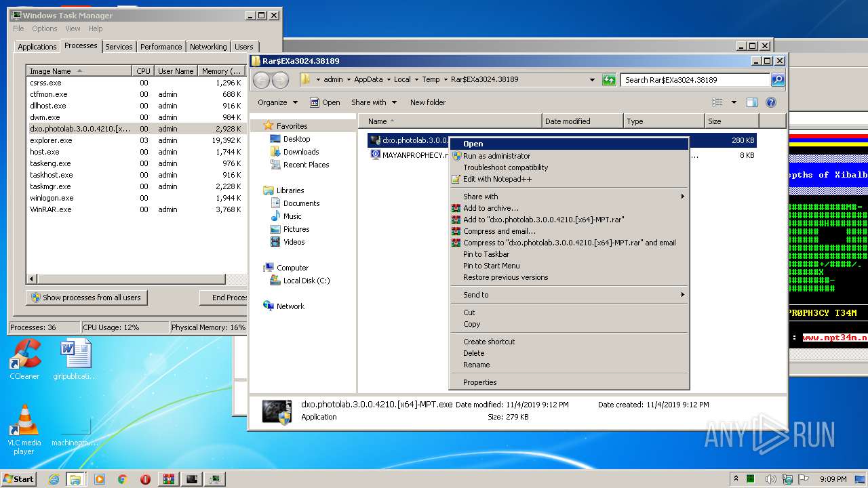Switch to the WinRAR taskbar button
The image size is (868, 488).
[x=169, y=479]
